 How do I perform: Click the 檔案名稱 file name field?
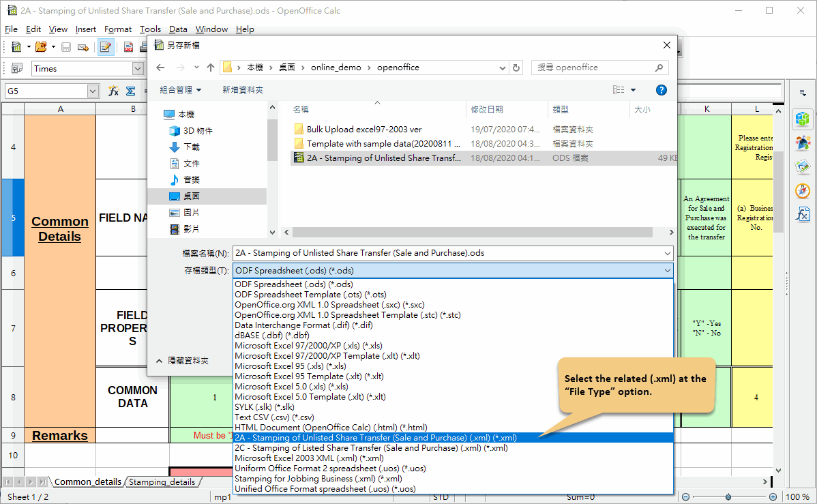click(x=453, y=253)
